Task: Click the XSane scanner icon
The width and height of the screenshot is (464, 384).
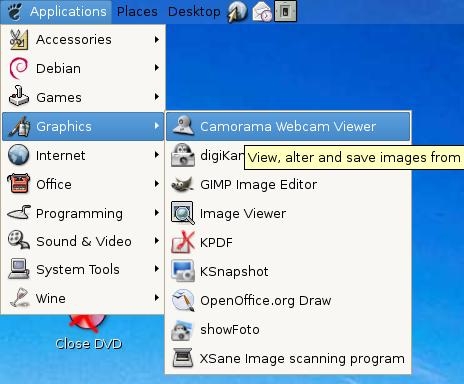Action: coord(183,358)
